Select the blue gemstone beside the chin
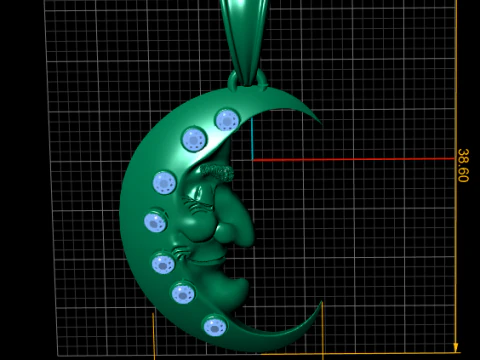This screenshot has height=360, width=480. (x=183, y=293)
